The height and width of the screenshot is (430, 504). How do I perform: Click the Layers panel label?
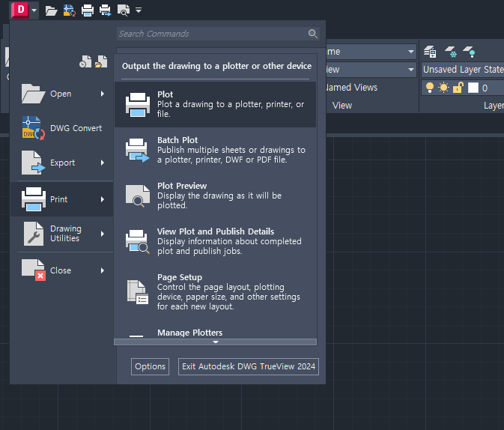[494, 106]
